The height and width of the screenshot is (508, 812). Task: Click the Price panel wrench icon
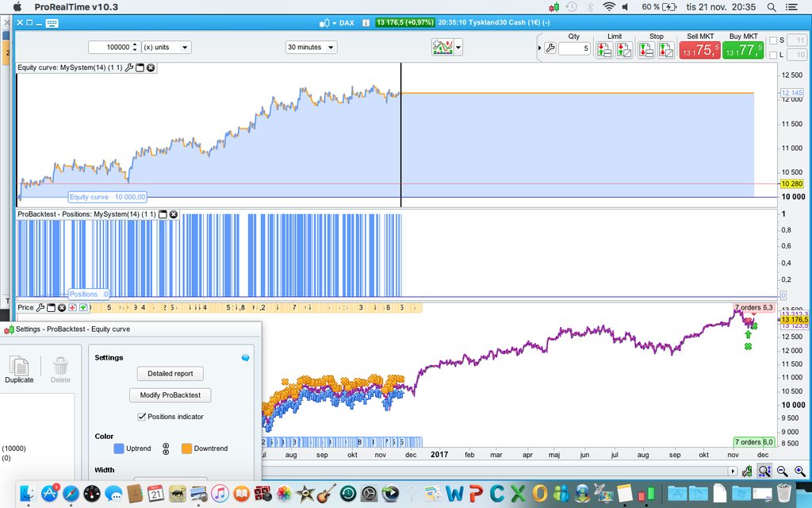(x=40, y=308)
